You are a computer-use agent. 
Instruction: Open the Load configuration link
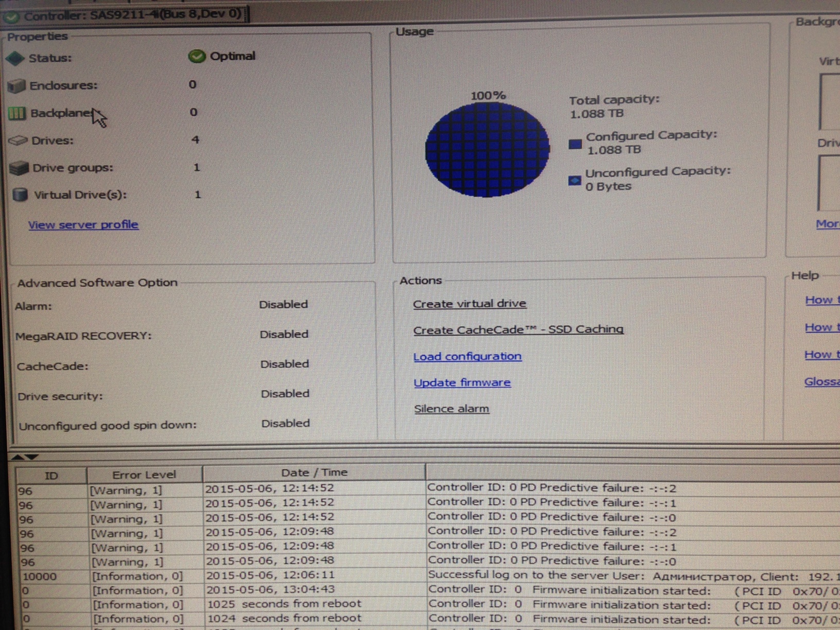[x=467, y=356]
